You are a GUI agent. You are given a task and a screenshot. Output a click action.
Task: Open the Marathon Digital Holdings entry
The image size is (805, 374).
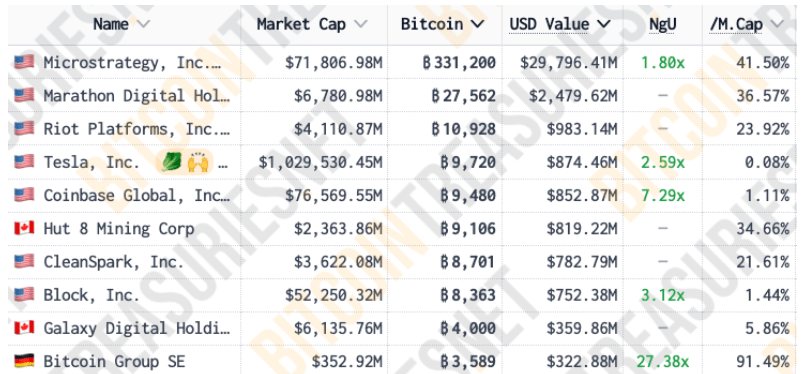(137, 96)
